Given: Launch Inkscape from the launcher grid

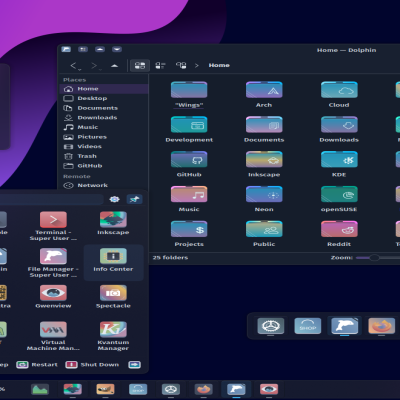Looking at the screenshot, I should click(x=113, y=223).
